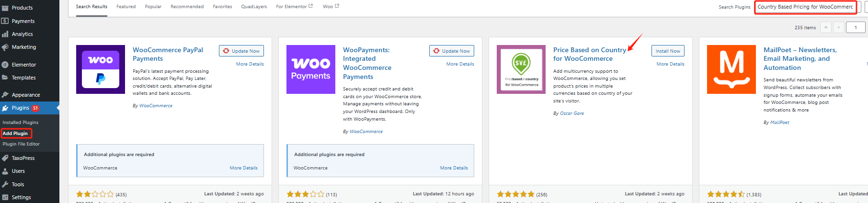Open WooCommerce PayPal Payments plugin thumbnail
Screen dimensions: 868x203
[x=101, y=69]
